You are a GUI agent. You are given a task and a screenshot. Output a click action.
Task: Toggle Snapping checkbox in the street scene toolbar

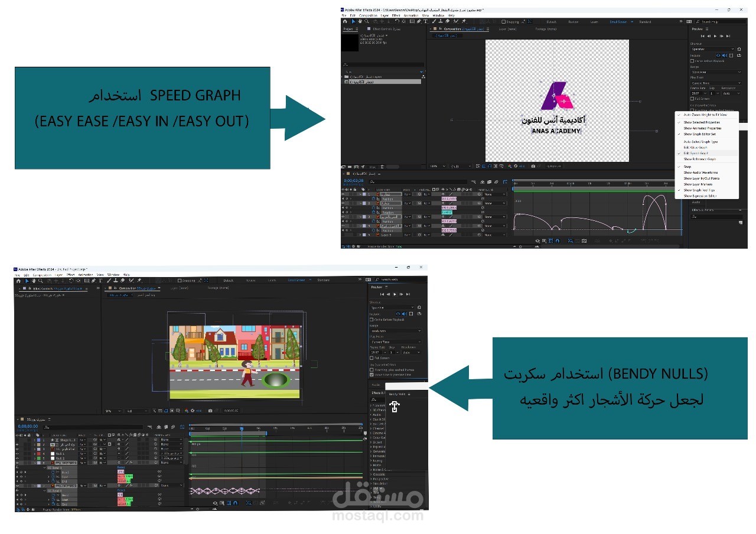pos(180,281)
